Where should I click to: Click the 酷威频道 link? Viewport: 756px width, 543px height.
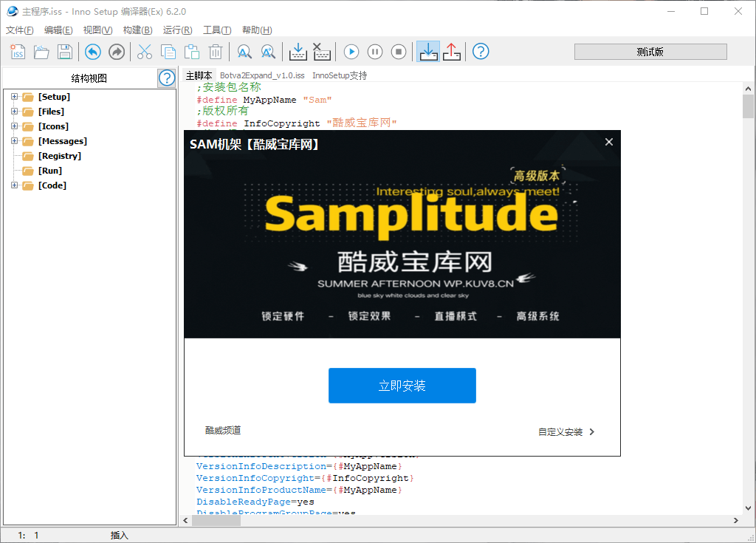[223, 430]
